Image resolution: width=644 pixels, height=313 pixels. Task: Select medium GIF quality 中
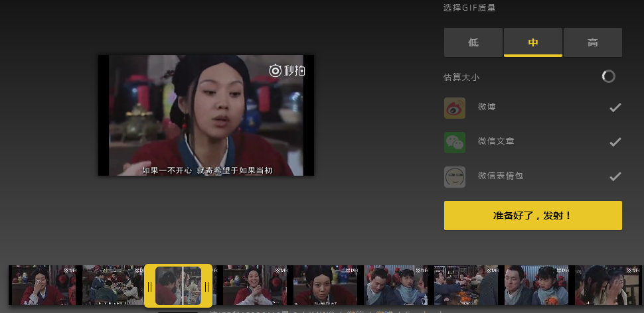tap(533, 42)
